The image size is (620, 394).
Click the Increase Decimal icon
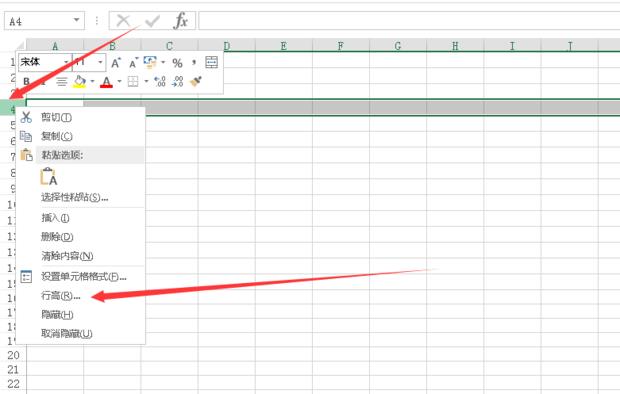click(160, 81)
